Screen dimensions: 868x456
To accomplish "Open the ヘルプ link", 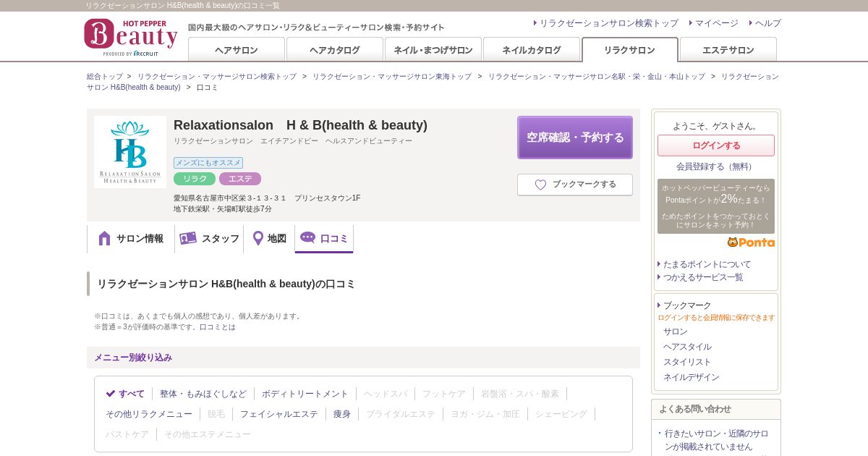I will tap(768, 23).
